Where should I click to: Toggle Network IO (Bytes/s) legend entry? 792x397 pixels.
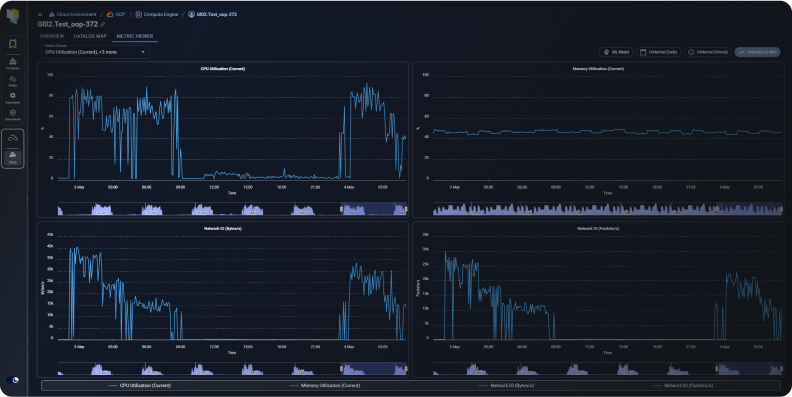tap(506, 385)
